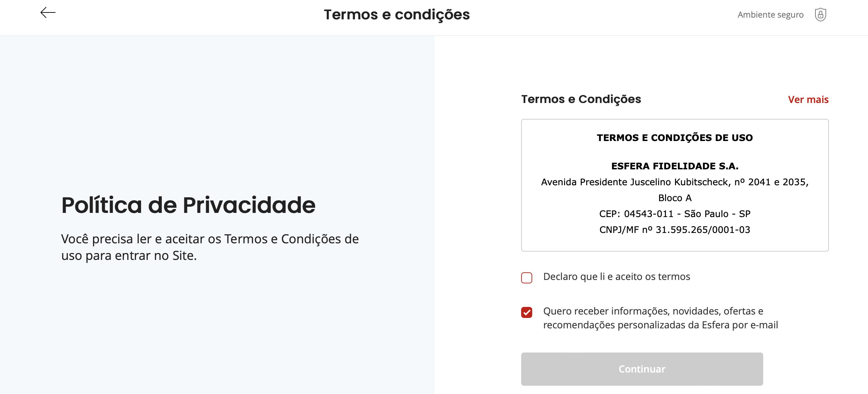
Task: Click the disabled Continuar button
Action: tap(642, 369)
